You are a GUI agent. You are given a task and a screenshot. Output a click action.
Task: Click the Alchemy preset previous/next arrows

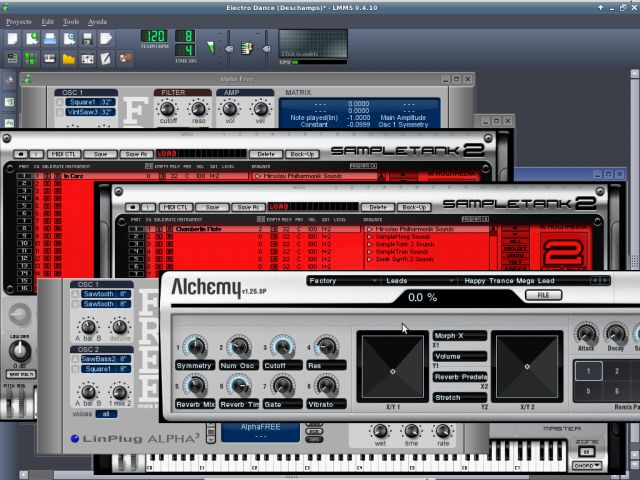coord(600,280)
